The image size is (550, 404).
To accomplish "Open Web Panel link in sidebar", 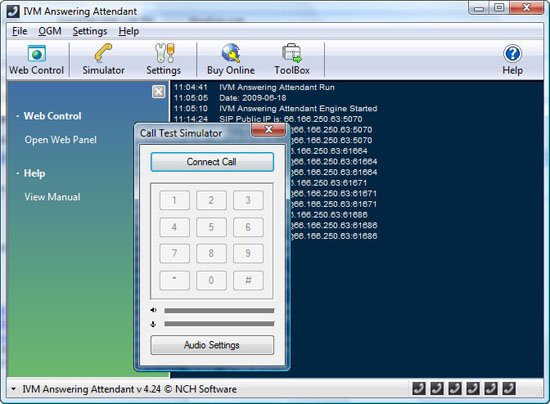I will point(61,140).
